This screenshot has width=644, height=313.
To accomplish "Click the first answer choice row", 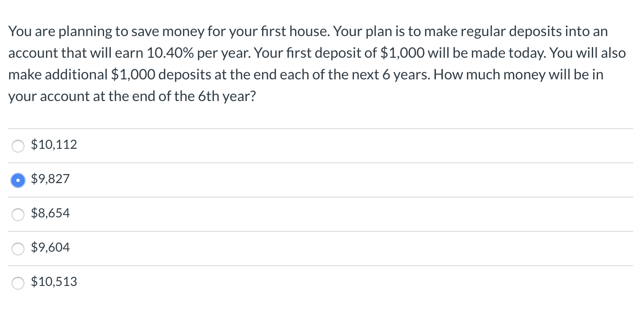I will (x=315, y=145).
